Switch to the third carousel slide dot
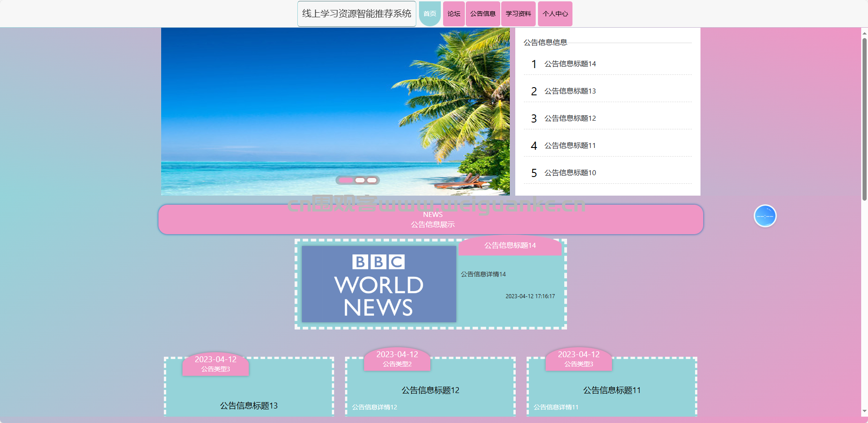The image size is (868, 423). (372, 180)
